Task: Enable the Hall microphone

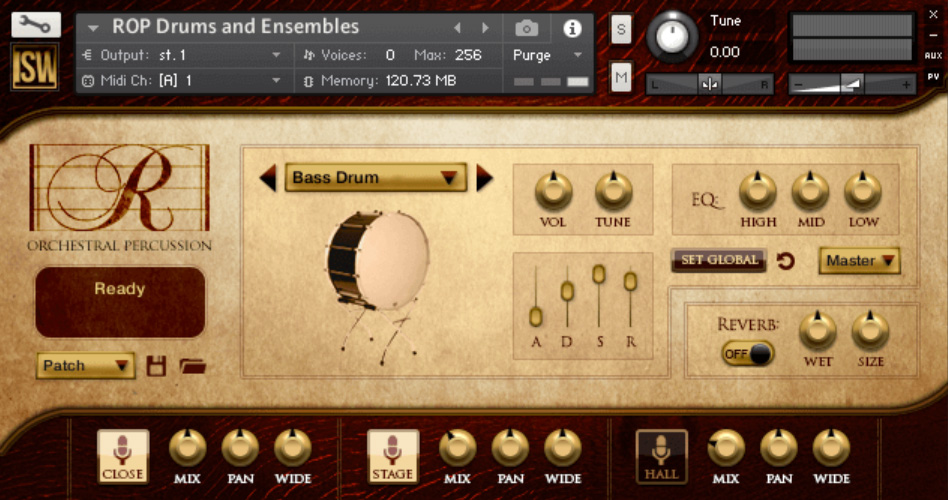Action: click(661, 456)
